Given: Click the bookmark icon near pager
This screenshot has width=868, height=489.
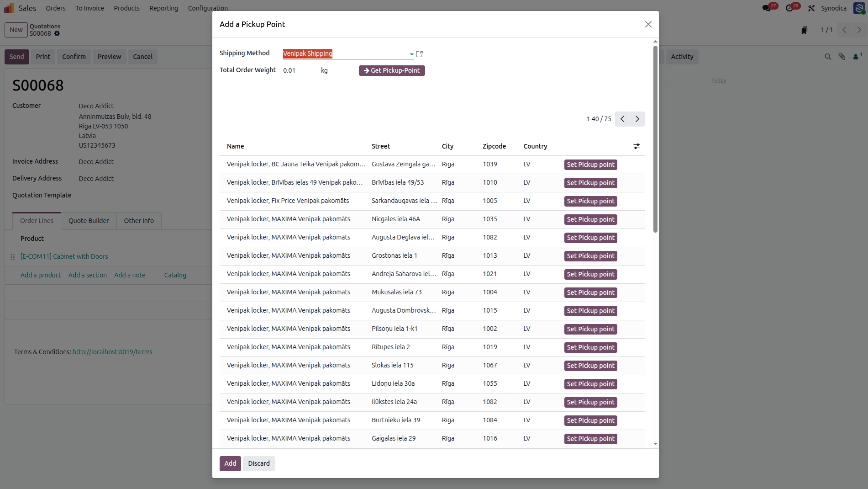Looking at the screenshot, I should pos(804,30).
